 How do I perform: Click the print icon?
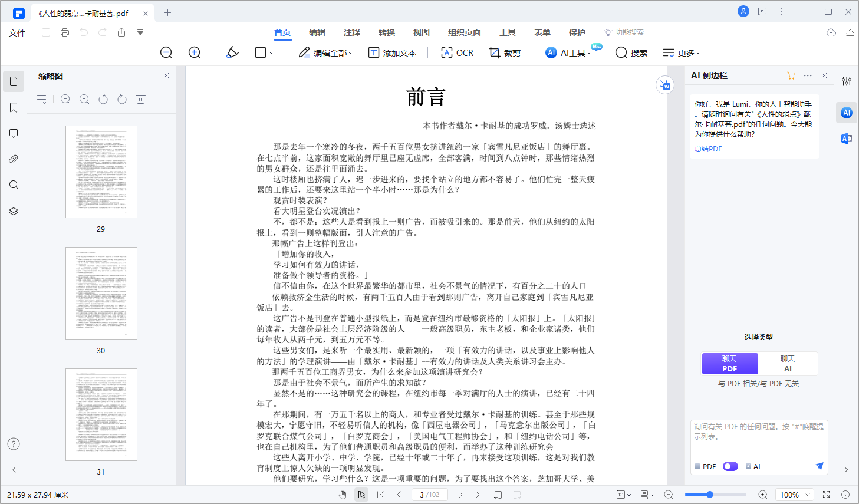65,32
